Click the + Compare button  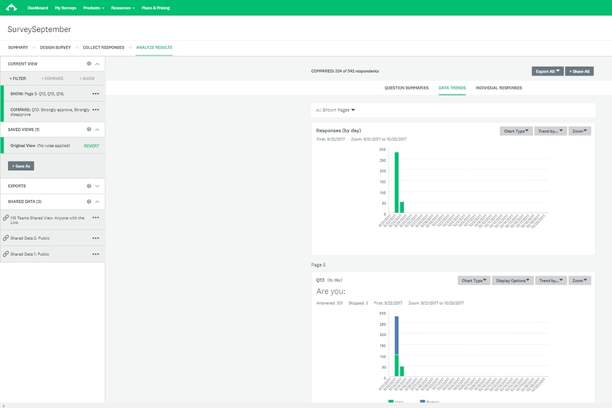(52, 78)
